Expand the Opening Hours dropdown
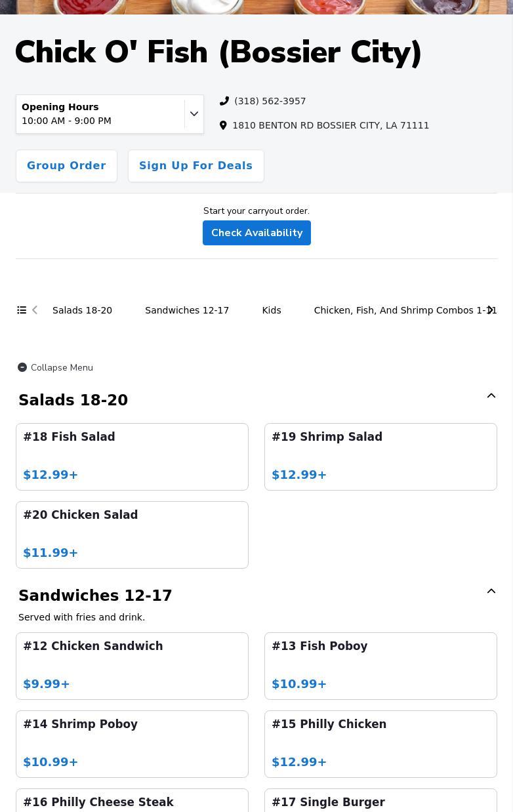The width and height of the screenshot is (513, 812). [194, 114]
